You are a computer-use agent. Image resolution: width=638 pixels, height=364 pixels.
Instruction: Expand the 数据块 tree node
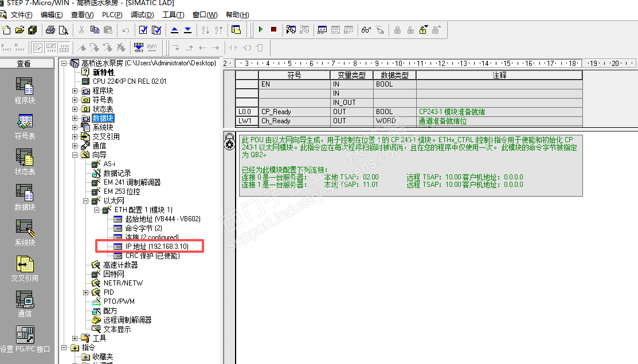click(x=75, y=118)
